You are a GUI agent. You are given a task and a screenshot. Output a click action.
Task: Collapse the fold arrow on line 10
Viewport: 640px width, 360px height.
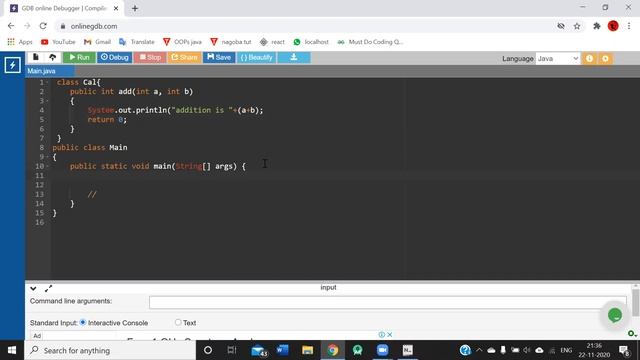click(x=47, y=166)
